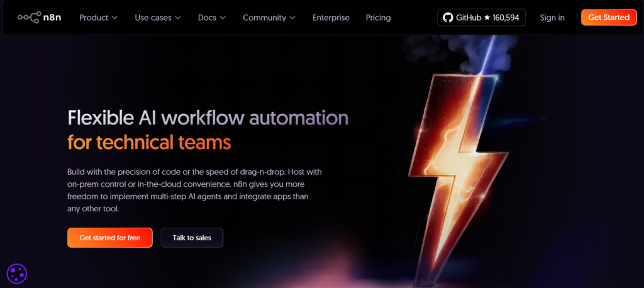
Task: Open the cookie preferences icon in the corner
Action: pos(17,274)
